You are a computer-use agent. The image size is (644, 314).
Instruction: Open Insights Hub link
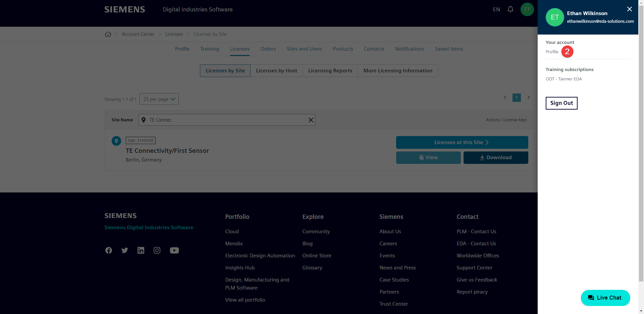pos(240,268)
